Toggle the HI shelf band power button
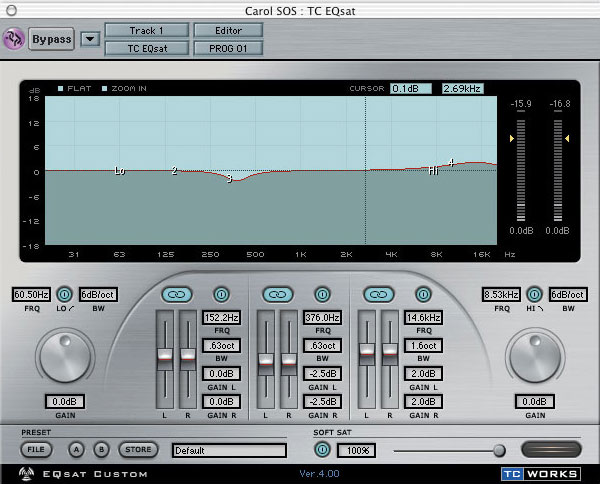Screen dimensions: 600x484 pyautogui.click(x=534, y=294)
